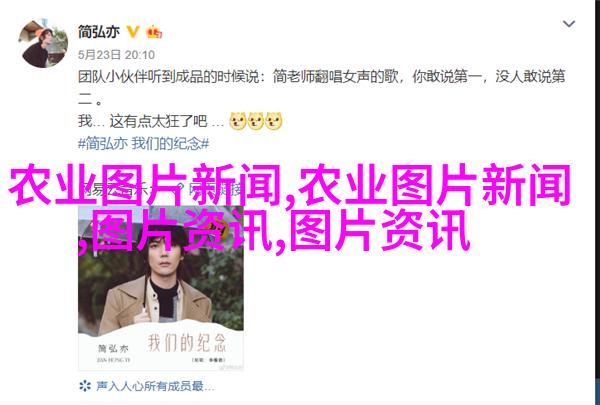Click the post text starting 团队小伙伴
The width and height of the screenshot is (600, 405).
click(x=321, y=89)
